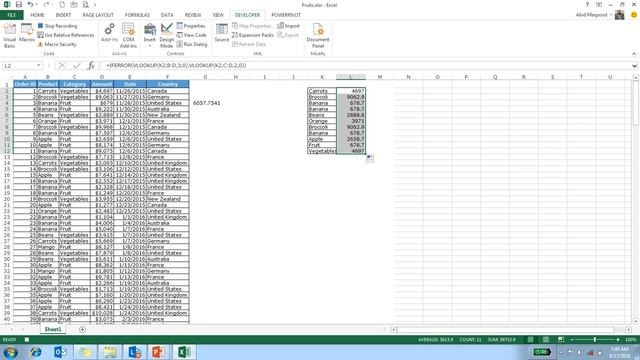The height and width of the screenshot is (360, 640).
Task: Expand the formula bar
Action: coord(634,66)
